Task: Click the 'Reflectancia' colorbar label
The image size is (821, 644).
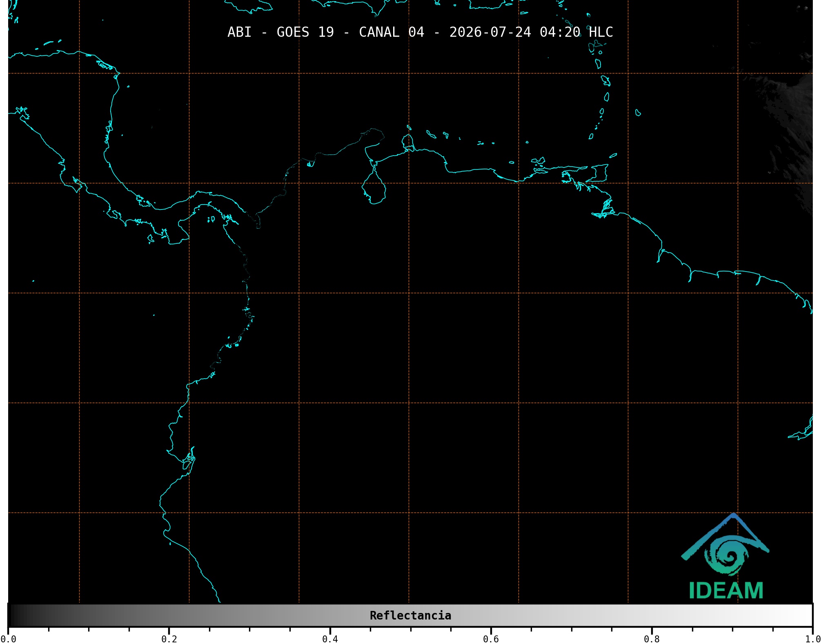Action: (410, 615)
